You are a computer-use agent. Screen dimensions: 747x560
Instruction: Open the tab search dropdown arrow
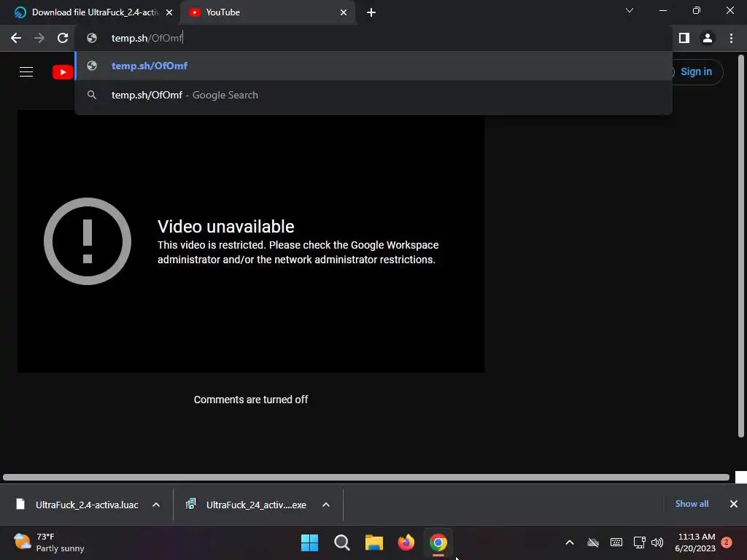point(630,10)
